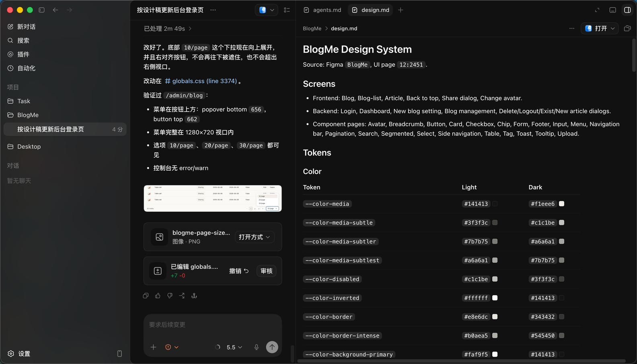Click the fork conversation arrows icon
Image resolution: width=637 pixels, height=364 pixels.
(182, 296)
